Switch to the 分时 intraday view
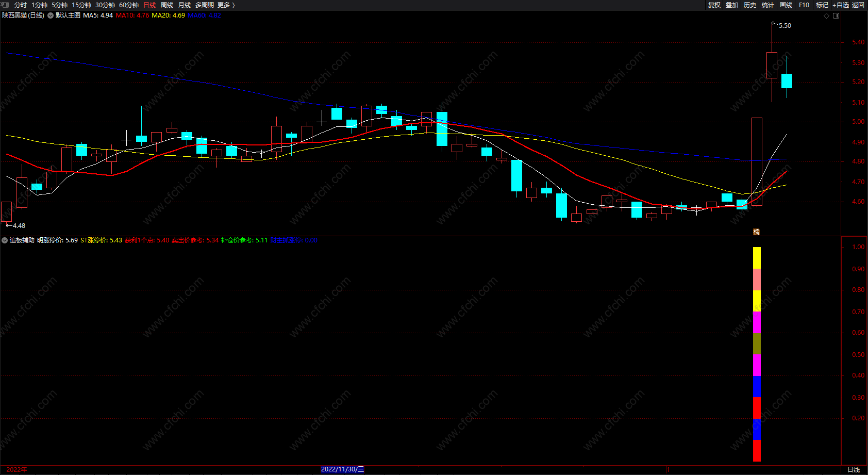The width and height of the screenshot is (868, 475). 21,5
